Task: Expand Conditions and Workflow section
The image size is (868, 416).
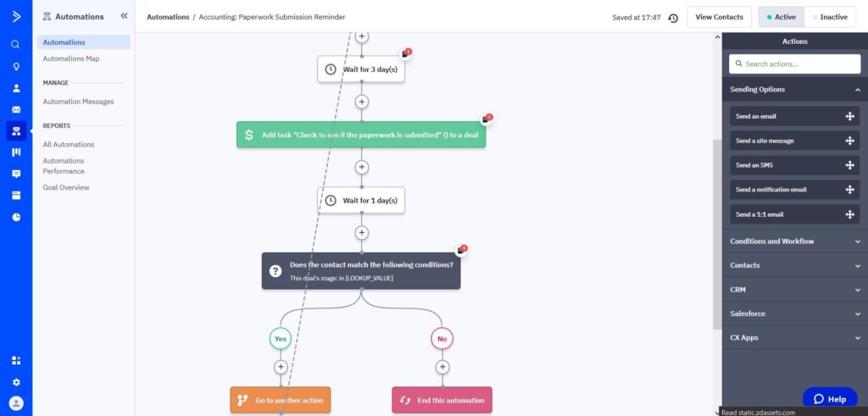Action: (794, 241)
